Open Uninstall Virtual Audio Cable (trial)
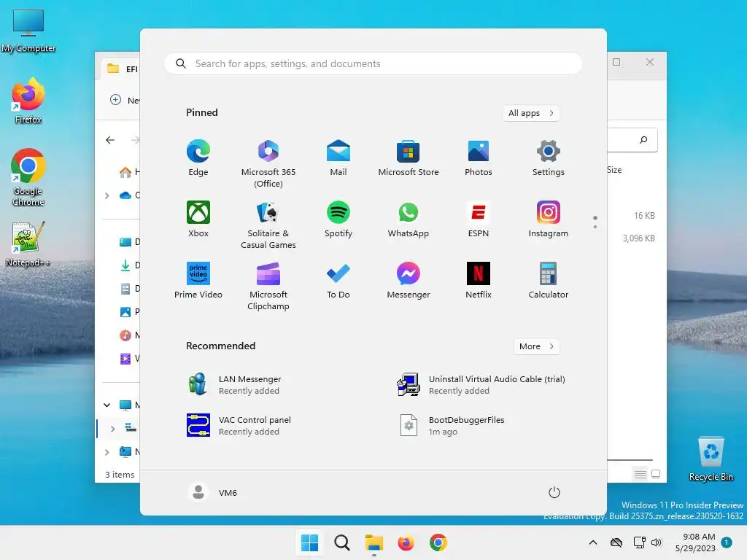 click(x=481, y=384)
